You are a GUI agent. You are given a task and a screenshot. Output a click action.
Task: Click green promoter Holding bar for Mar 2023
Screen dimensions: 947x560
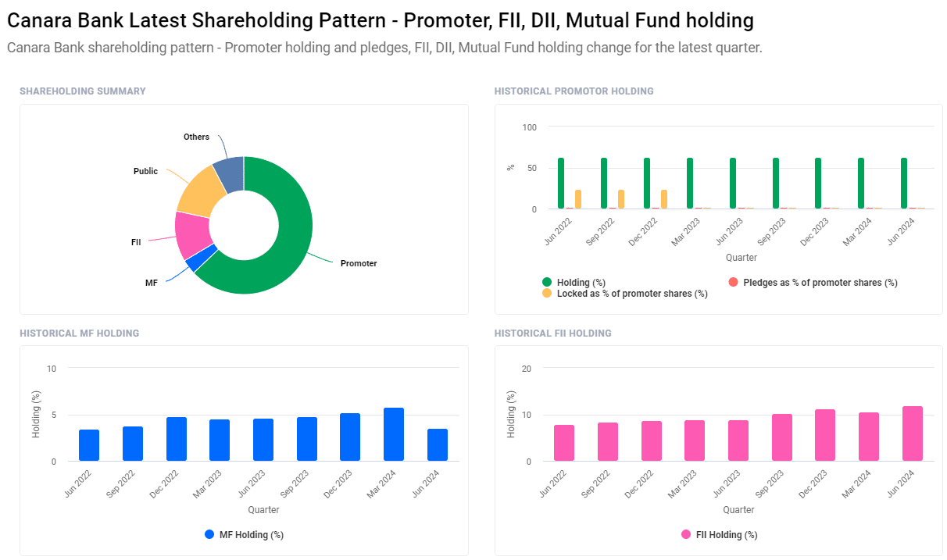point(690,184)
